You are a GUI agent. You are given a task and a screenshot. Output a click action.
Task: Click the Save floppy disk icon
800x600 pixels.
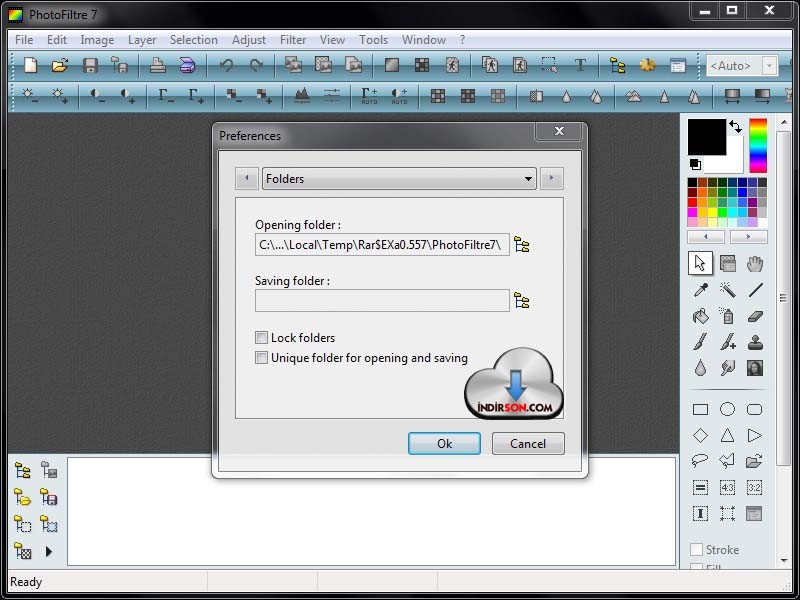tap(90, 65)
